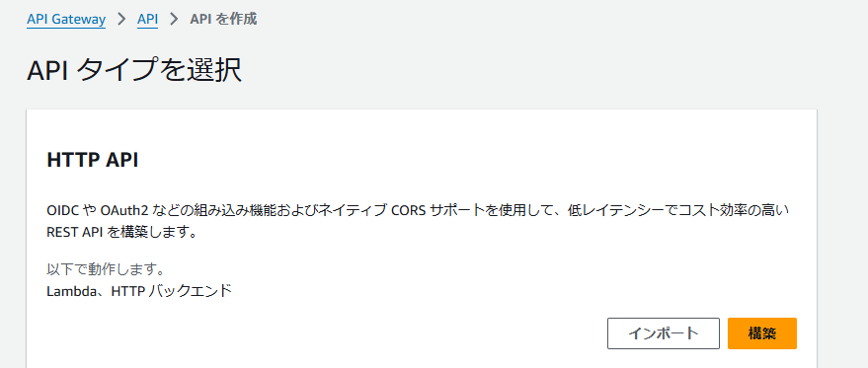Click chevron between API Gateway and API
The height and width of the screenshot is (368, 868).
click(121, 20)
